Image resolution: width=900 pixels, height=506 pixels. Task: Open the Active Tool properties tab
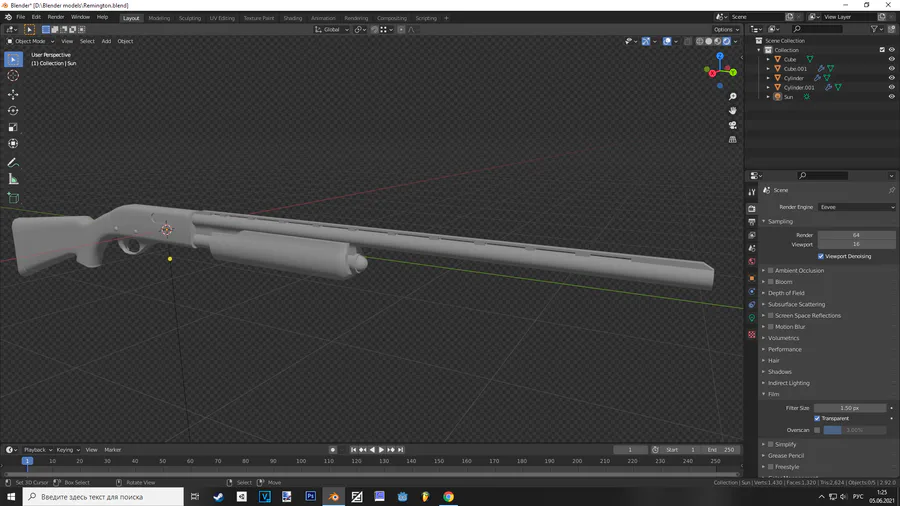[x=751, y=192]
